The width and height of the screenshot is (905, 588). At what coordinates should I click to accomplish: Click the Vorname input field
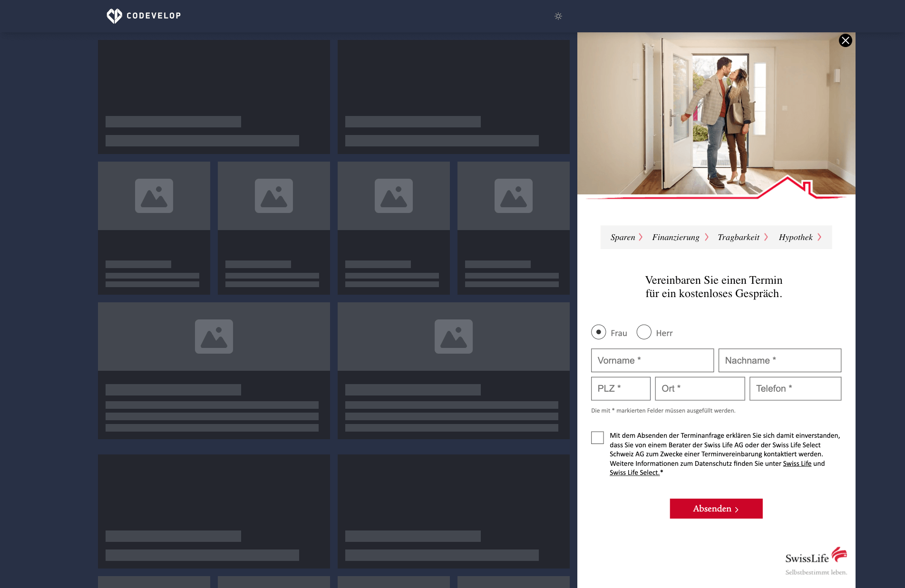(652, 360)
